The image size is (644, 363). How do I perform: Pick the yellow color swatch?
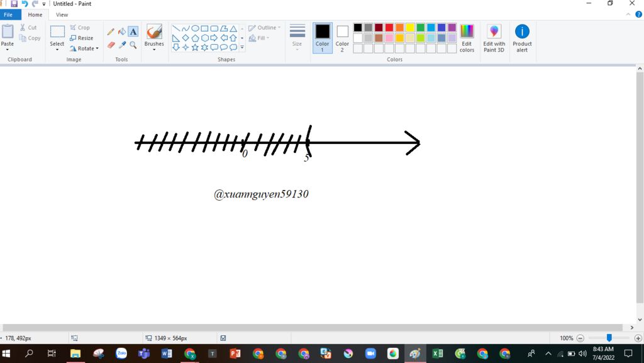click(x=410, y=28)
